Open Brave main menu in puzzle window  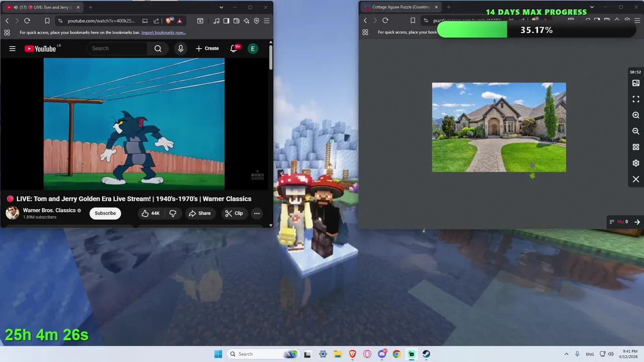[x=637, y=21]
